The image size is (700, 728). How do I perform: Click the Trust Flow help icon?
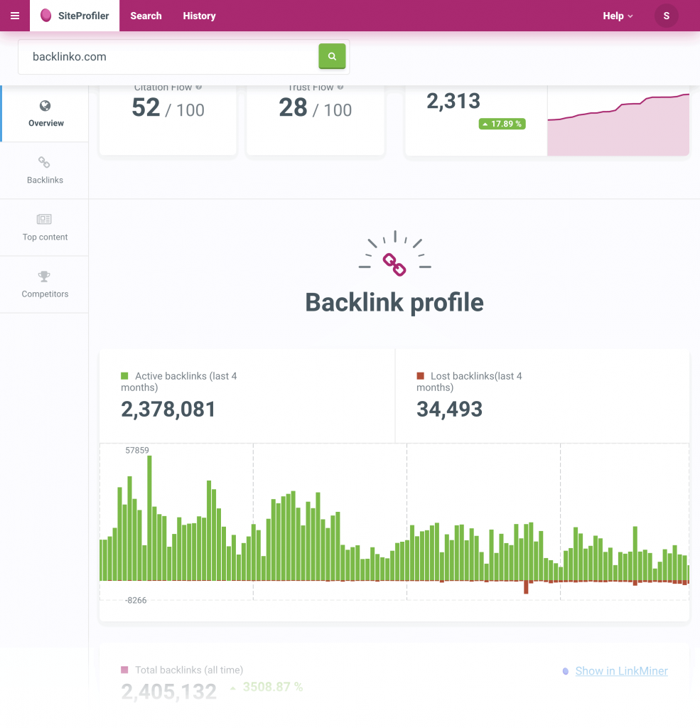340,87
